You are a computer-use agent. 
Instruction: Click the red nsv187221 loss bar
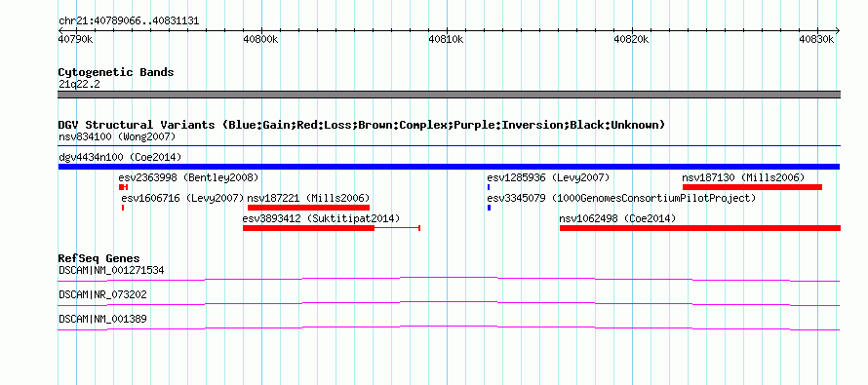coord(308,208)
